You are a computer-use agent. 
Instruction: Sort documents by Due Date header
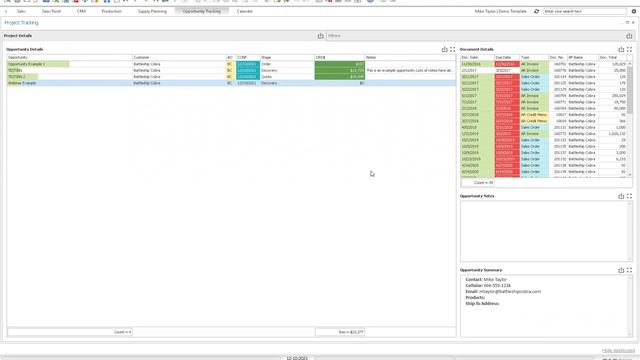[507, 58]
